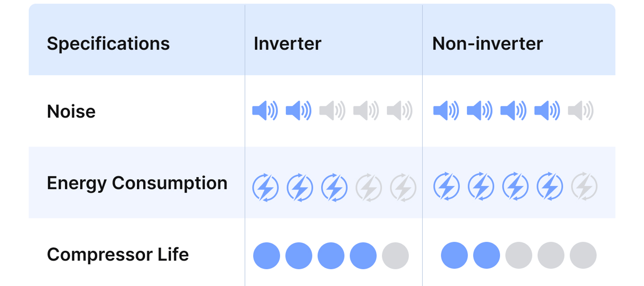Click the second blue speaker icon under Inverter
The width and height of the screenshot is (644, 286).
coord(299,111)
